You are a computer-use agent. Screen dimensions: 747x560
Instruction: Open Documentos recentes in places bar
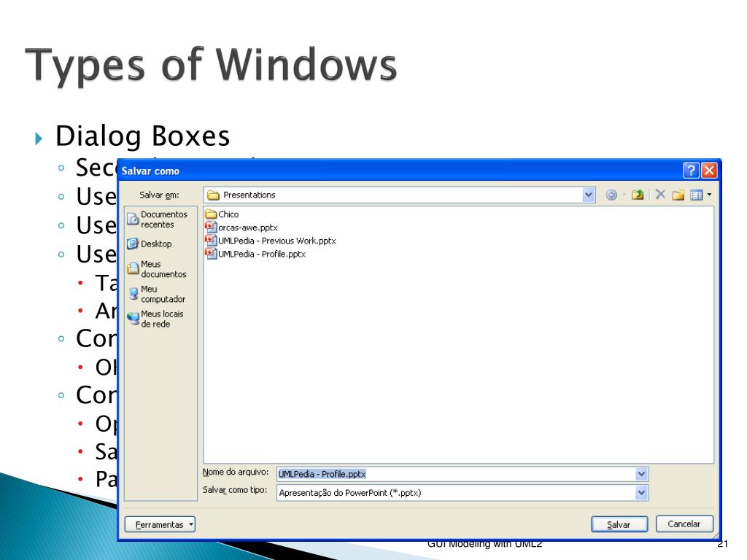coord(158,219)
